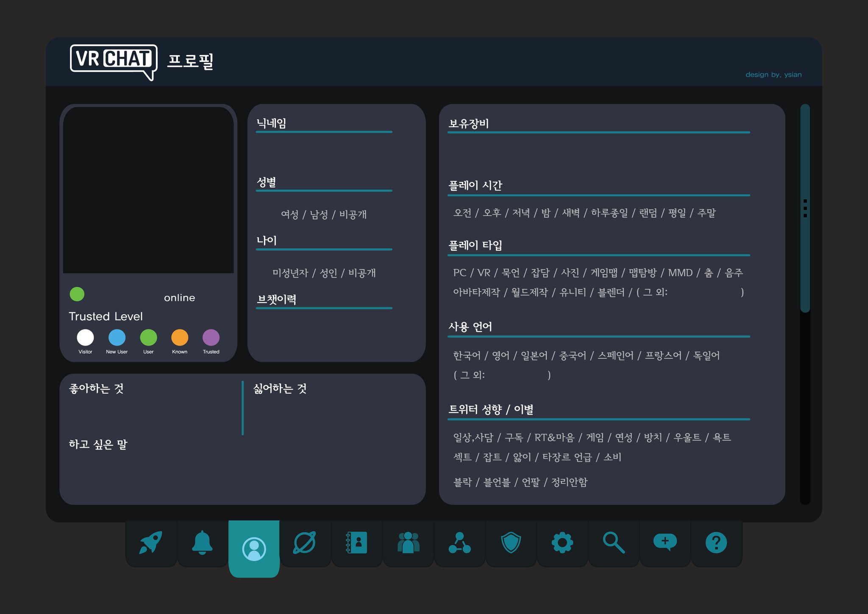Select 한국어 as used language
The width and height of the screenshot is (868, 614).
tap(467, 356)
